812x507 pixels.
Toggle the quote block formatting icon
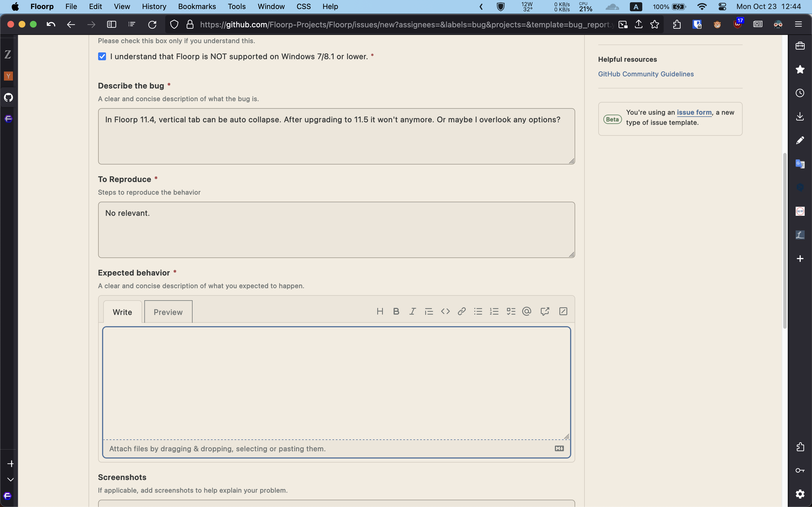(x=429, y=311)
